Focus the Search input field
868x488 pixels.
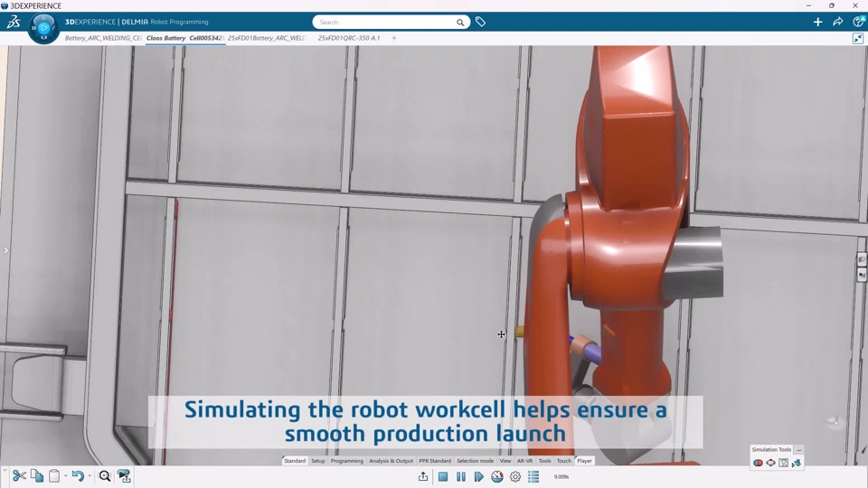[x=386, y=22]
